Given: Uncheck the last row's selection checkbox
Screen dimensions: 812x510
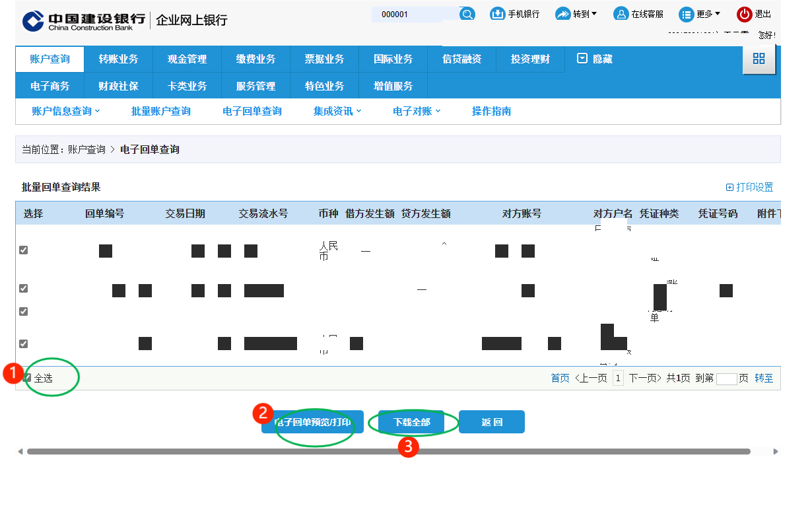Looking at the screenshot, I should click(x=24, y=344).
